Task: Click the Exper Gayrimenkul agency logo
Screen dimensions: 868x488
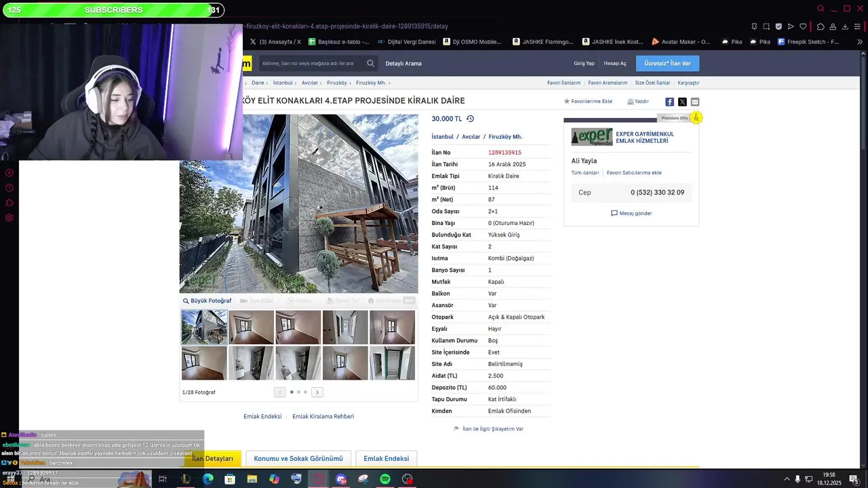Action: (591, 137)
